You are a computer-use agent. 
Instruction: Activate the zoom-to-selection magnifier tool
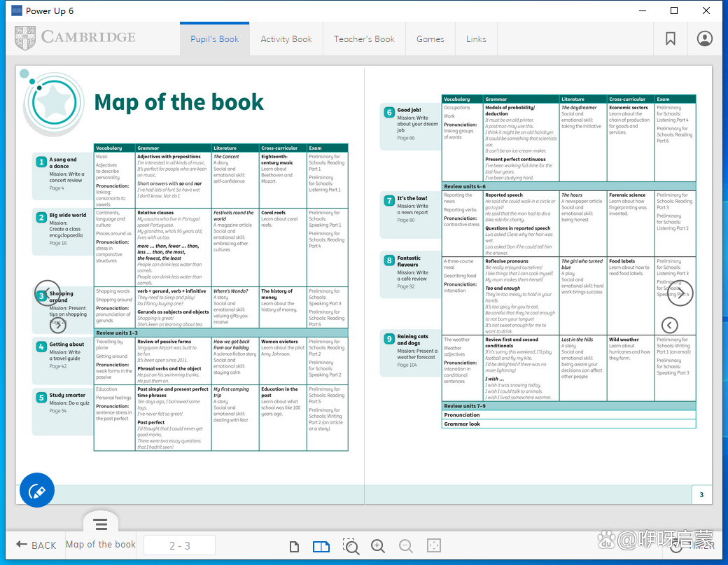(351, 546)
